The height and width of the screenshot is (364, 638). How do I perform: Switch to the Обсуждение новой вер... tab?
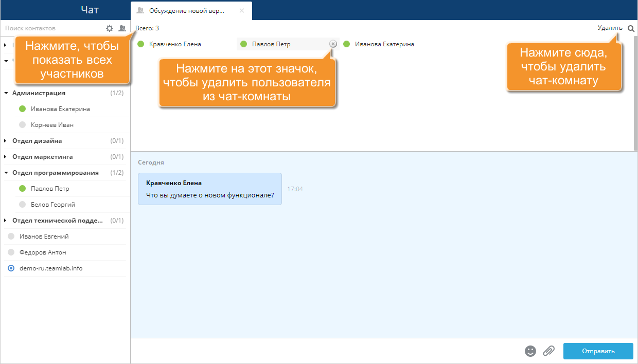[191, 11]
